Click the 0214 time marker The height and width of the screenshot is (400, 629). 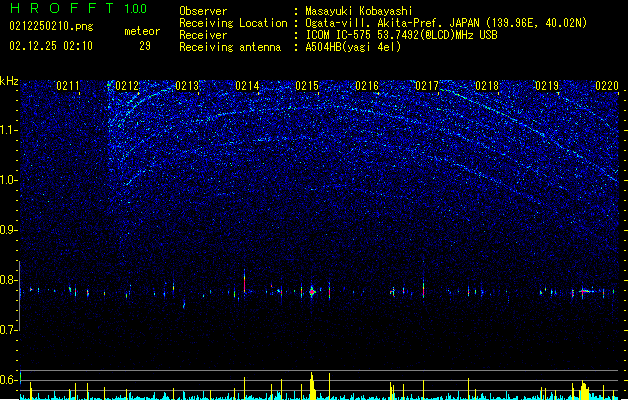click(247, 85)
